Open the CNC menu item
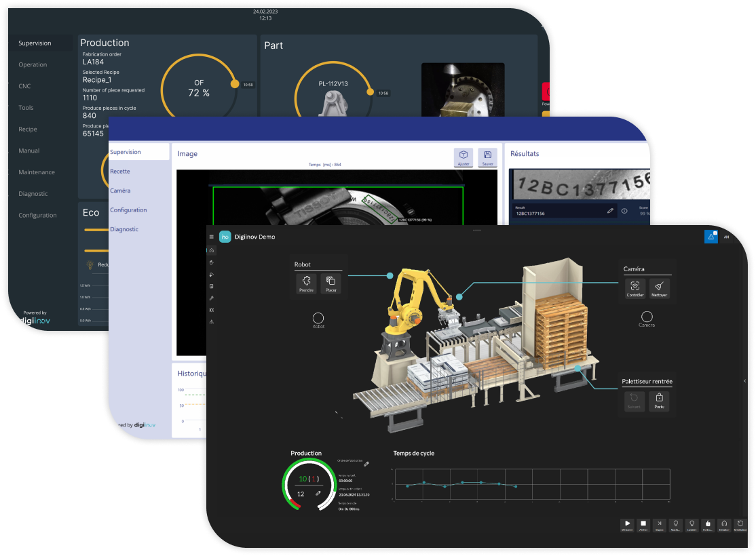 coord(24,86)
